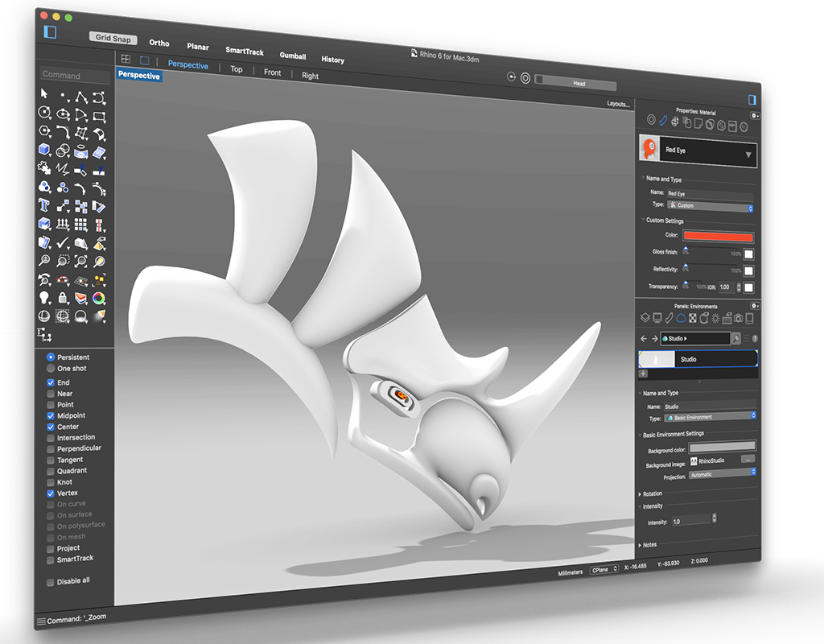Screen dimensions: 824x644
Task: Uncheck the Midpoint object snap
Action: [51, 416]
